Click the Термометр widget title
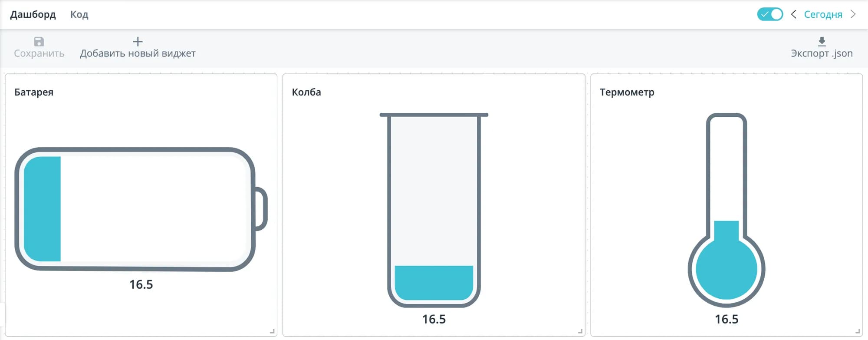Screen dimensions: 868x340 coord(627,92)
